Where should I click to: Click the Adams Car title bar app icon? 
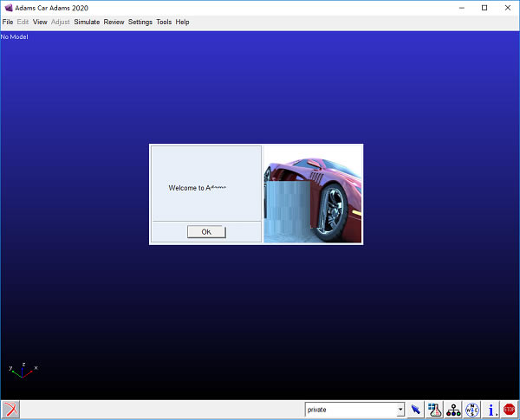point(8,8)
